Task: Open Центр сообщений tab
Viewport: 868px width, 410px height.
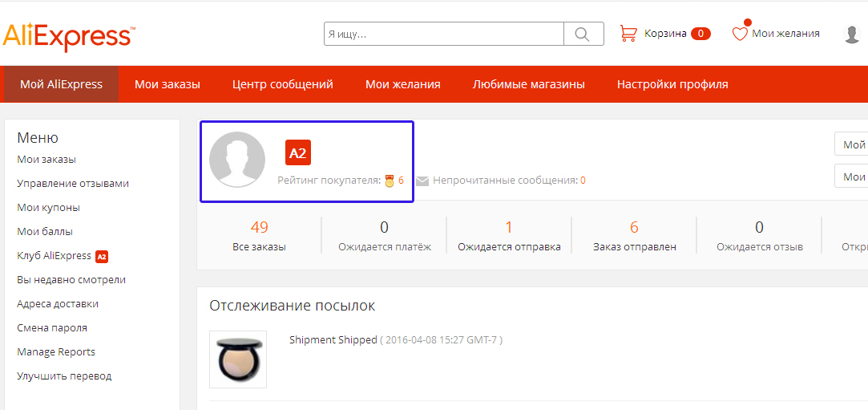Action: coord(283,84)
